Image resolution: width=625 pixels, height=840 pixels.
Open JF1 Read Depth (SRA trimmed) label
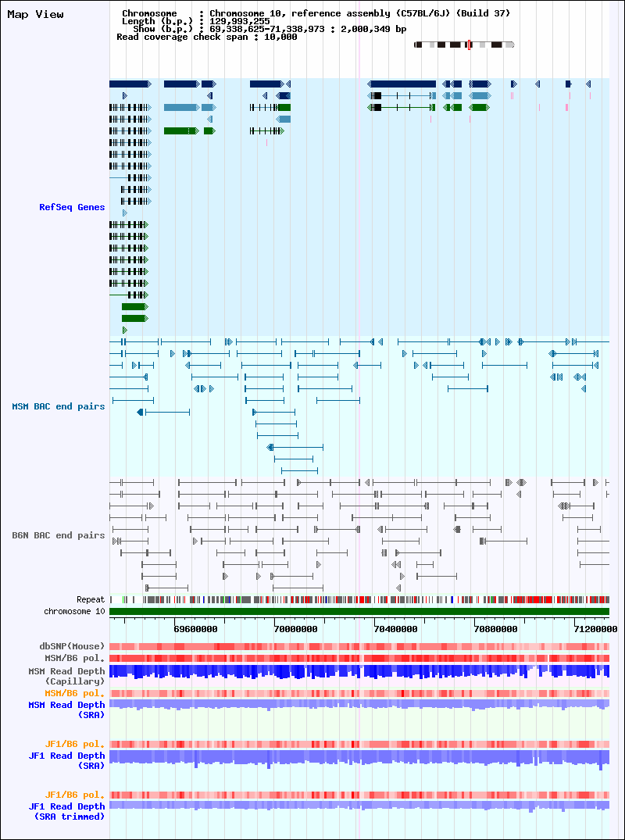66,811
